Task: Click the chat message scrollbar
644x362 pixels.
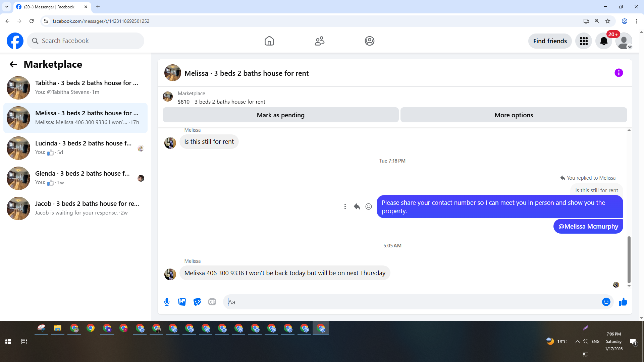Action: (x=629, y=260)
